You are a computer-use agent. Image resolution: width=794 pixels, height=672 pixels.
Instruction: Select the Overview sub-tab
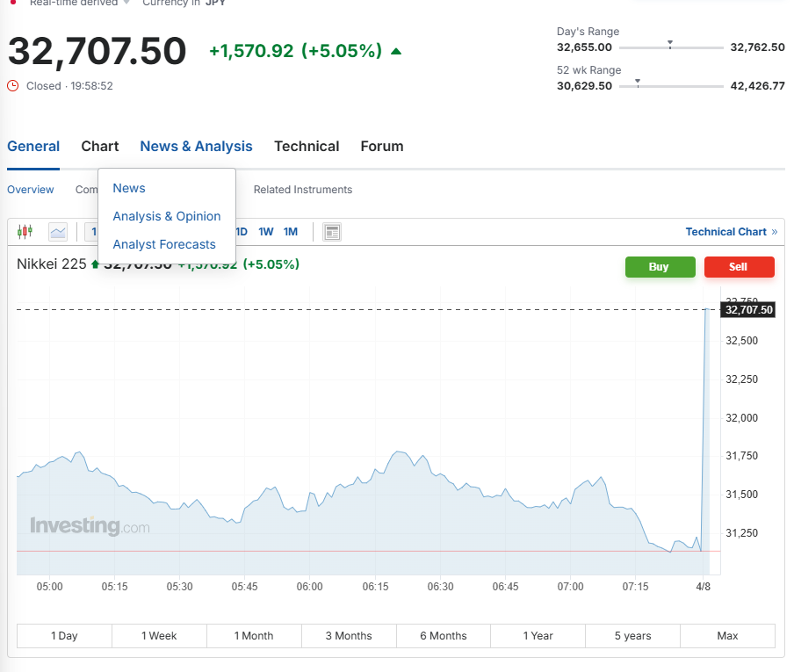(x=31, y=190)
